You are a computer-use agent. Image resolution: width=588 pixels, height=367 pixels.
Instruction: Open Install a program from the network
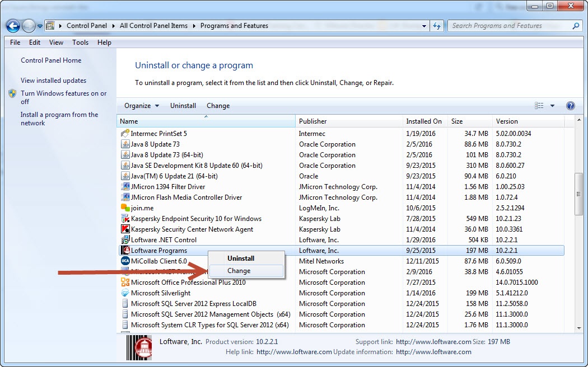[x=59, y=119]
